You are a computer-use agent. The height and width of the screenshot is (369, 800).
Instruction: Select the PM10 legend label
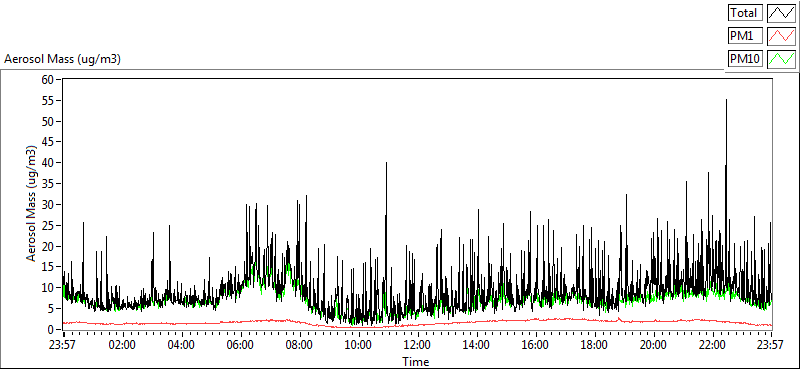(745, 59)
